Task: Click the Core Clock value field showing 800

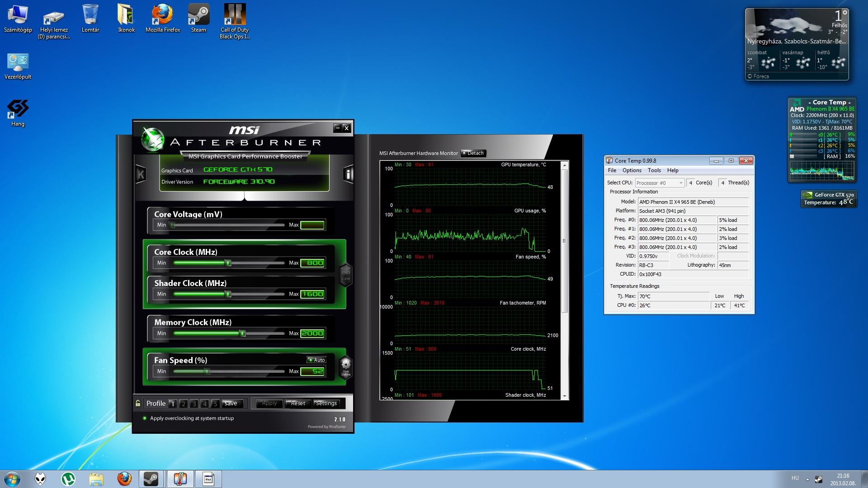Action: [x=312, y=263]
